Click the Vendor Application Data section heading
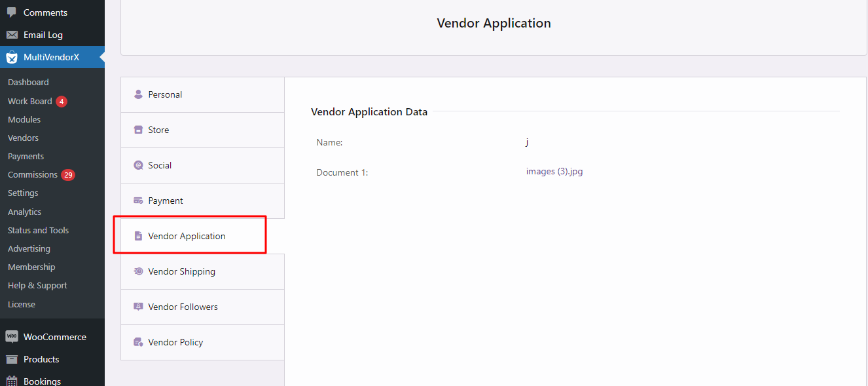 pyautogui.click(x=369, y=111)
